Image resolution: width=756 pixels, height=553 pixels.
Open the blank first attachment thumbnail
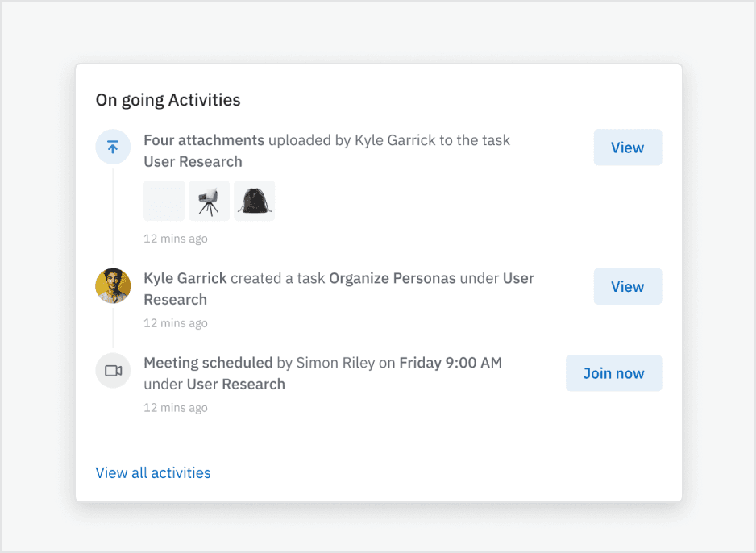click(x=164, y=201)
